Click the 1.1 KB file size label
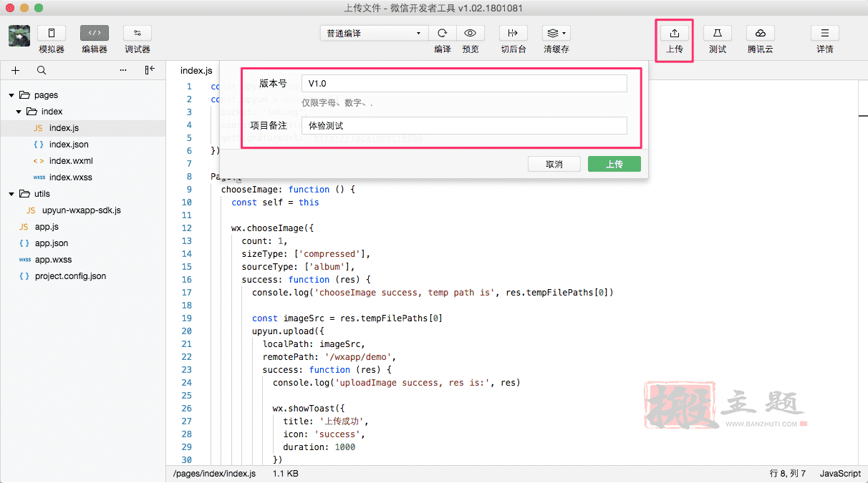Image resolution: width=868 pixels, height=483 pixels. tap(286, 474)
